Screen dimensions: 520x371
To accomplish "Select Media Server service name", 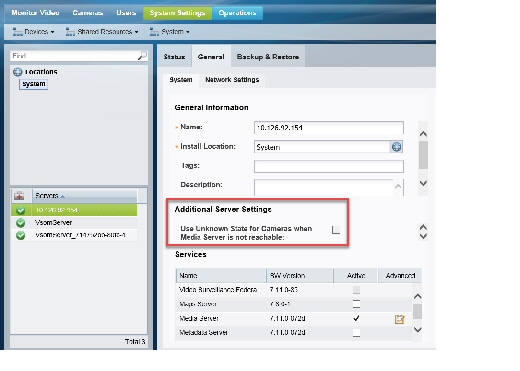I will (x=199, y=318).
